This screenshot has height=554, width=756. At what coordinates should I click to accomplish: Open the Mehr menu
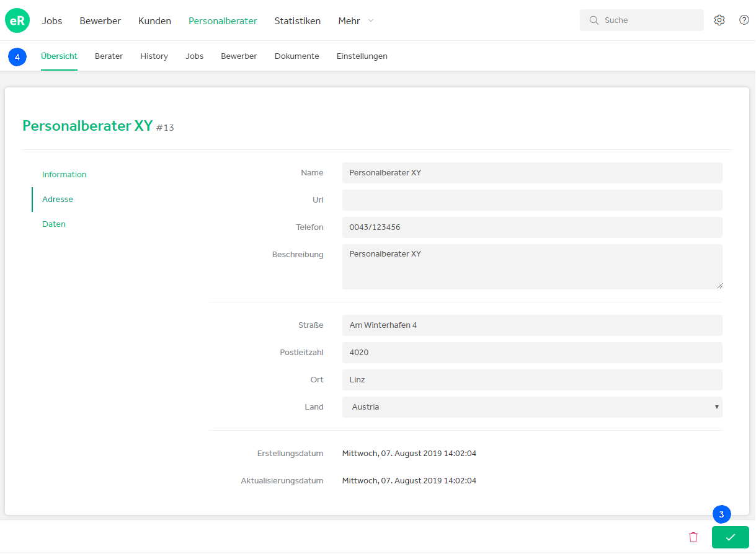(x=349, y=20)
